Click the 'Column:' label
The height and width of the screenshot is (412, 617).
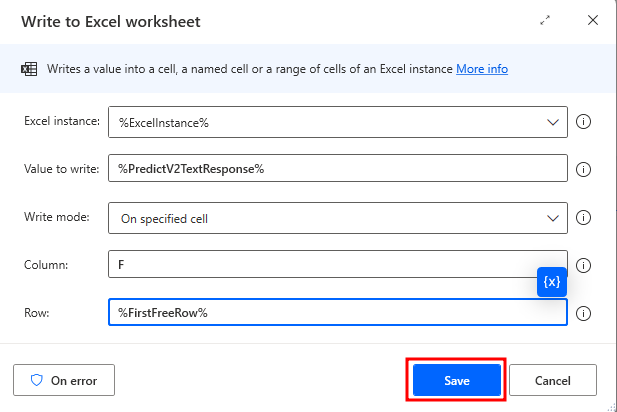pos(46,265)
